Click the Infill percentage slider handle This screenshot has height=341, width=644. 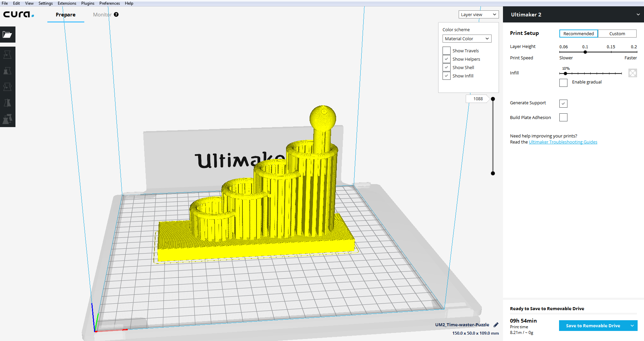click(565, 73)
